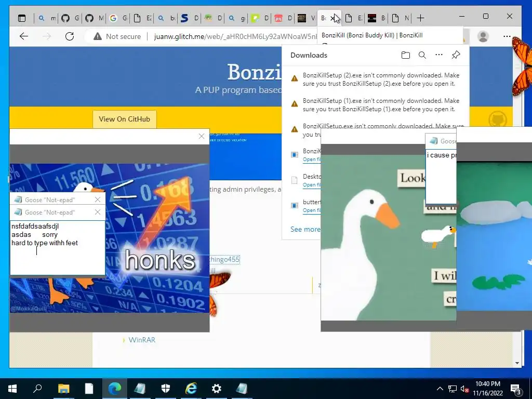Click Microsoft Edge taskbar icon

click(x=115, y=389)
